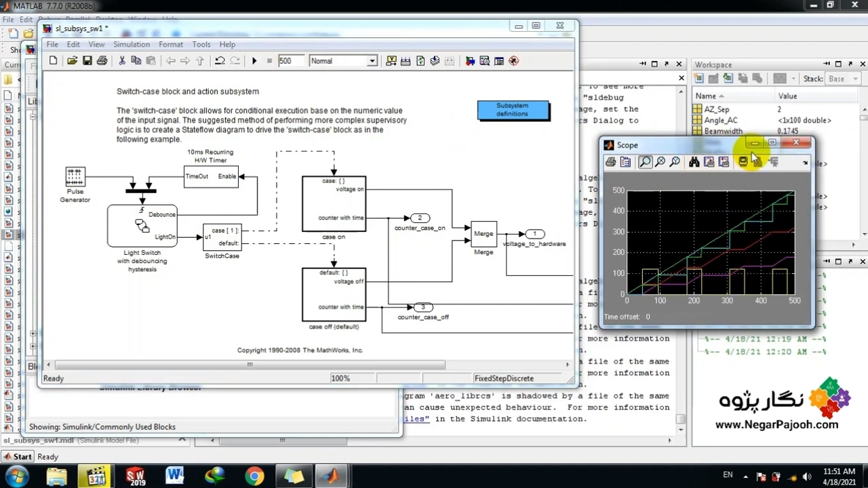This screenshot has width=868, height=488.
Task: Click the Cut scissors icon
Action: [122, 61]
